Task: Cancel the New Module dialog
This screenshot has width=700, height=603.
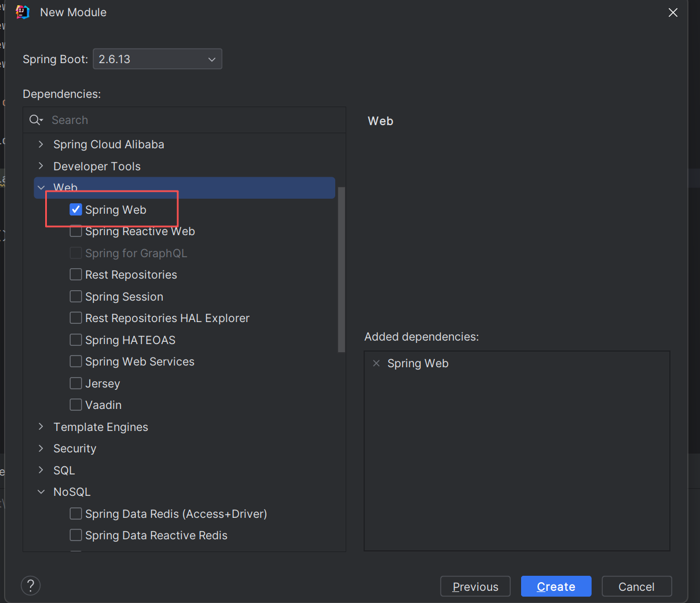Action: [636, 586]
